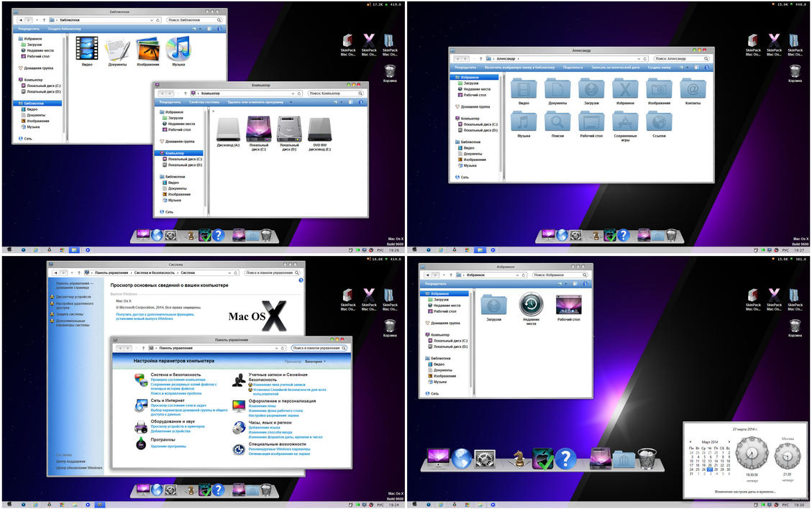
Task: Open the Ссылки folder icon
Action: (x=659, y=121)
